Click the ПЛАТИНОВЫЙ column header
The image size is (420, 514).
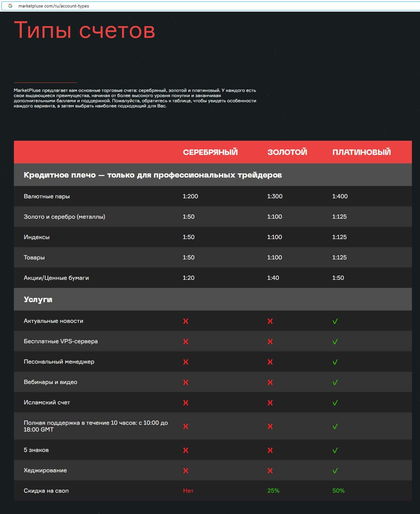click(x=361, y=152)
